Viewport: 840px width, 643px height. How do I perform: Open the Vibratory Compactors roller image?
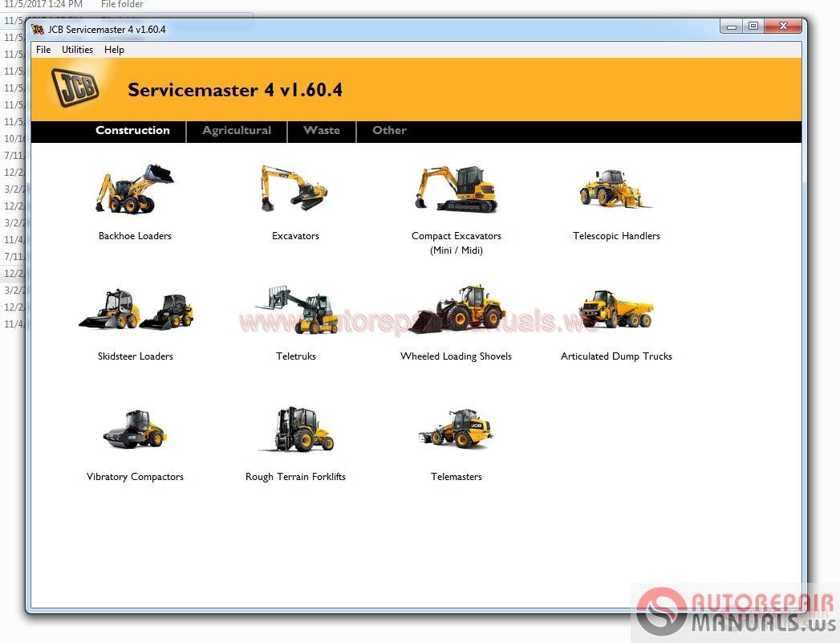135,429
